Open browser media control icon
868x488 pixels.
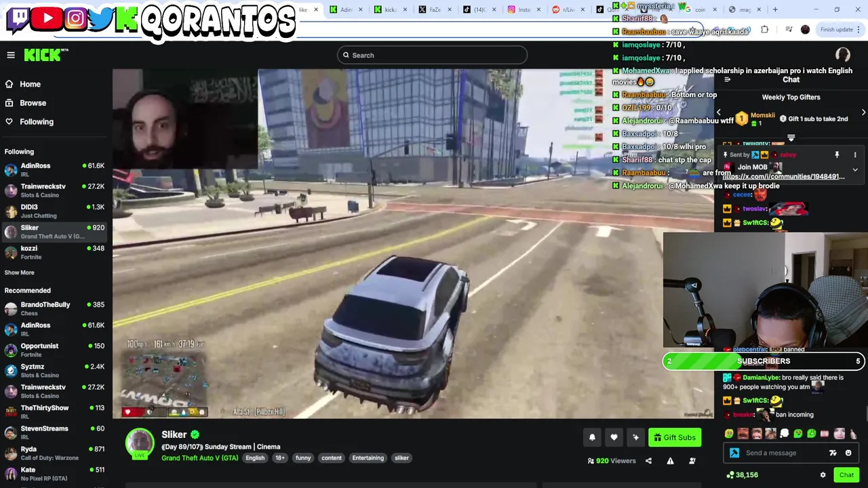point(788,29)
